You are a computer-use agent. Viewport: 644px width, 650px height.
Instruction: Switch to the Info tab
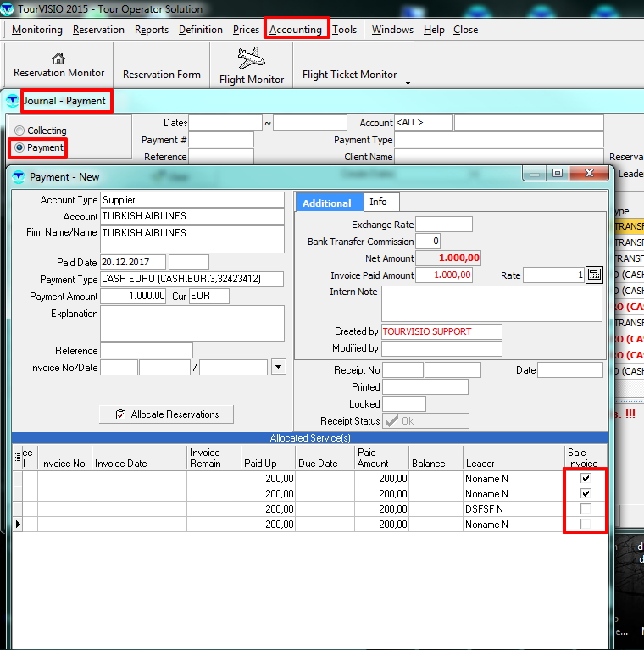[378, 202]
